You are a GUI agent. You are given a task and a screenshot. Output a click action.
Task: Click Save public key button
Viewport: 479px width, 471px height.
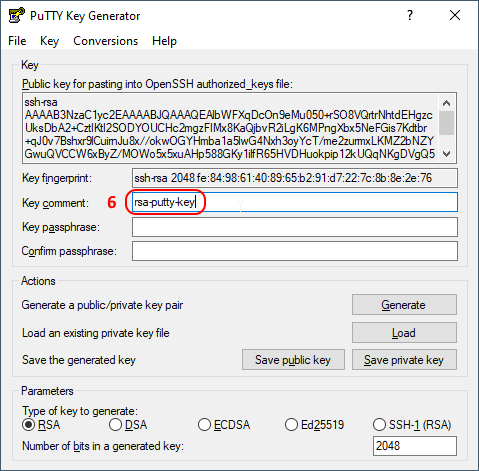(293, 360)
